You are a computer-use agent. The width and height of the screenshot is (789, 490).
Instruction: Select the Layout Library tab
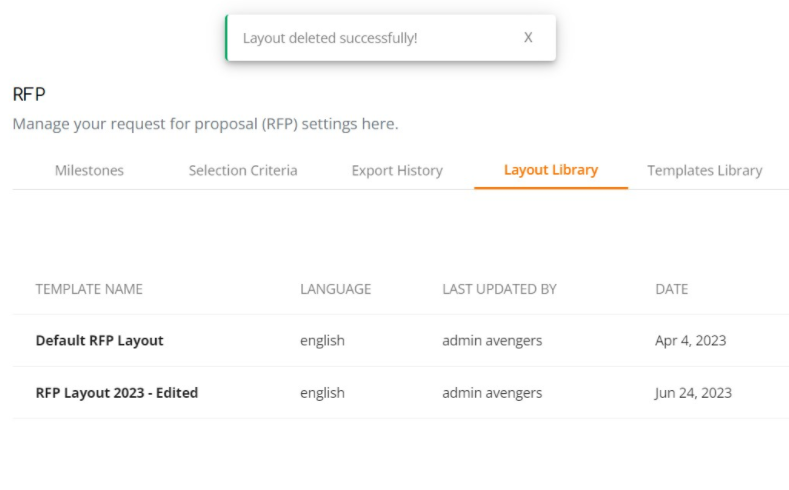point(551,170)
